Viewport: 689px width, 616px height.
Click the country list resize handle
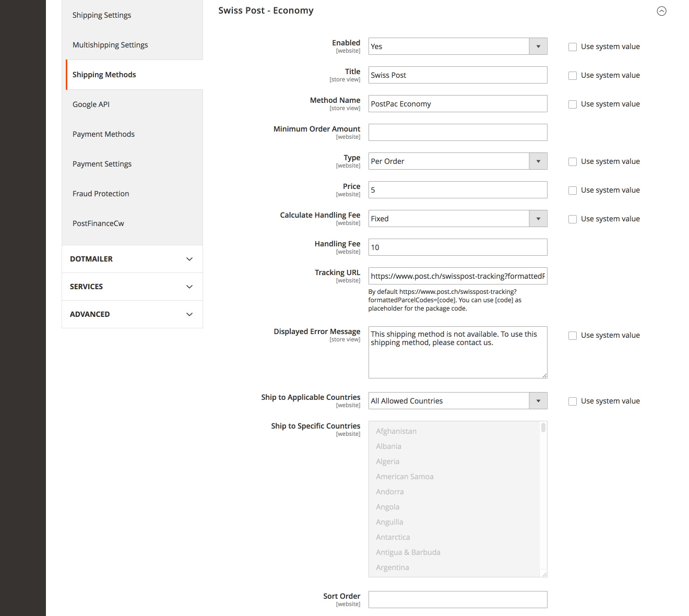coord(544,574)
